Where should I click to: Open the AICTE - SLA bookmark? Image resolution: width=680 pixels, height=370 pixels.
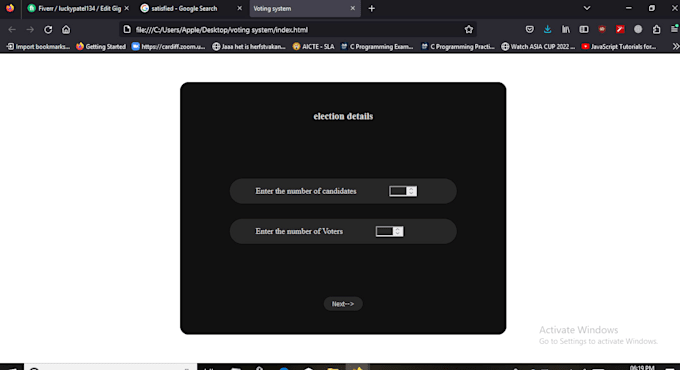(313, 46)
